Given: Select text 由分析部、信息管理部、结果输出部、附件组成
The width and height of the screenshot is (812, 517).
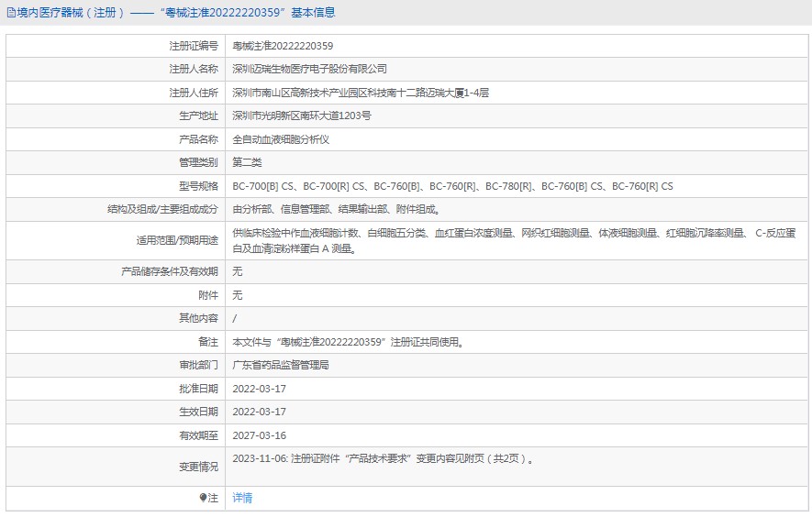Looking at the screenshot, I should point(336,210).
